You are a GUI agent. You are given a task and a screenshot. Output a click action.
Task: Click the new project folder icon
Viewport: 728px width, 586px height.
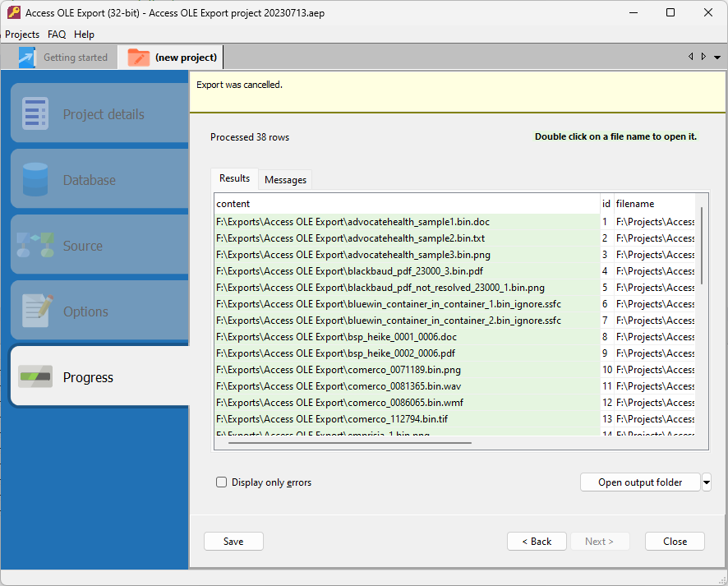pyautogui.click(x=139, y=58)
